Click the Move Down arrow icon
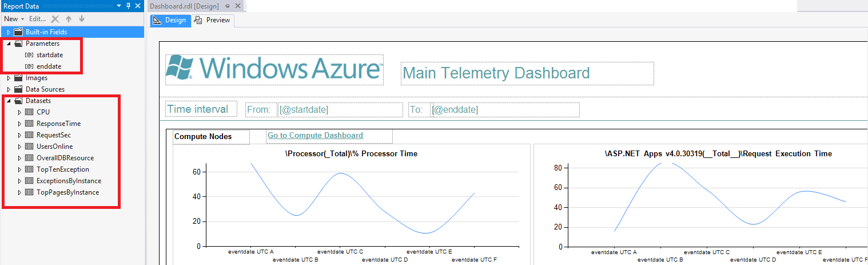 pyautogui.click(x=81, y=19)
